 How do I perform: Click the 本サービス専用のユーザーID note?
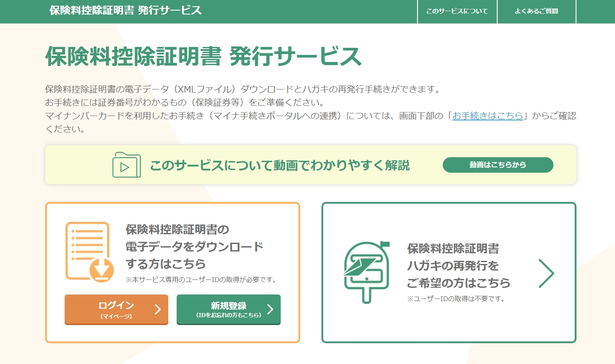(x=201, y=279)
